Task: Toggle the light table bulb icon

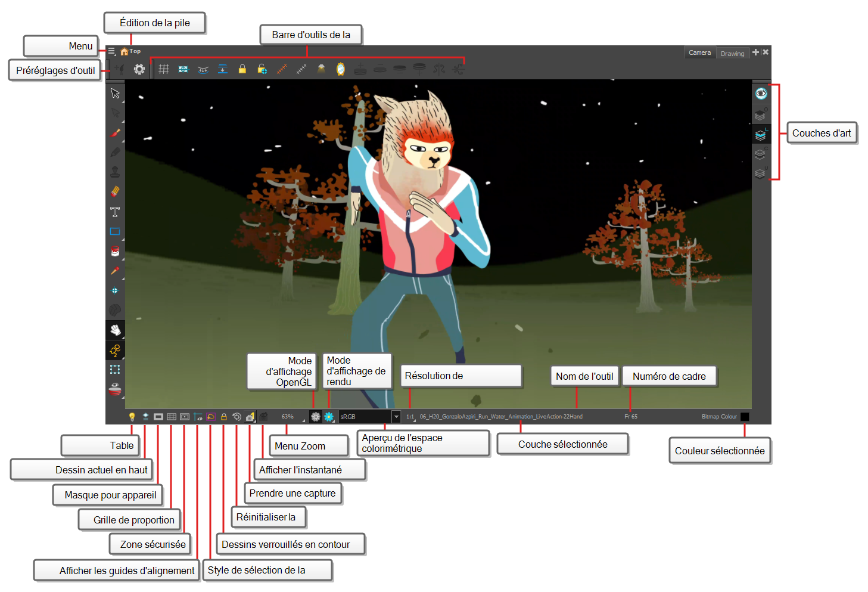Action: pyautogui.click(x=132, y=417)
